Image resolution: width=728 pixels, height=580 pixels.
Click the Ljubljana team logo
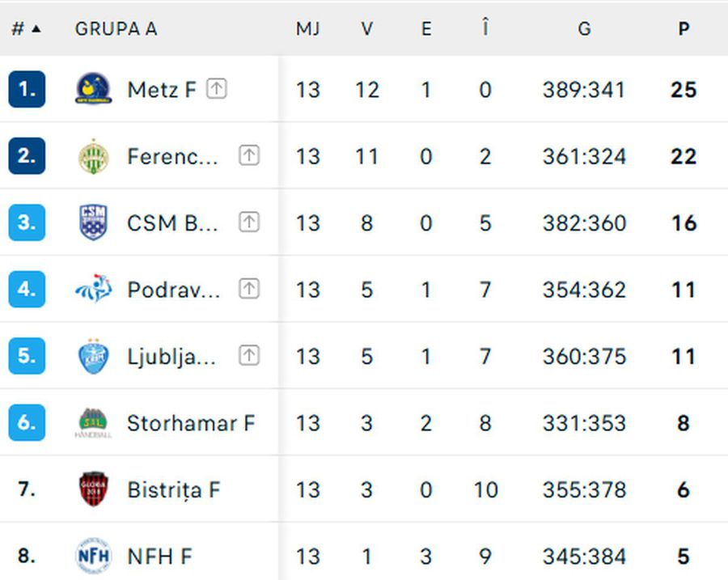pos(93,356)
